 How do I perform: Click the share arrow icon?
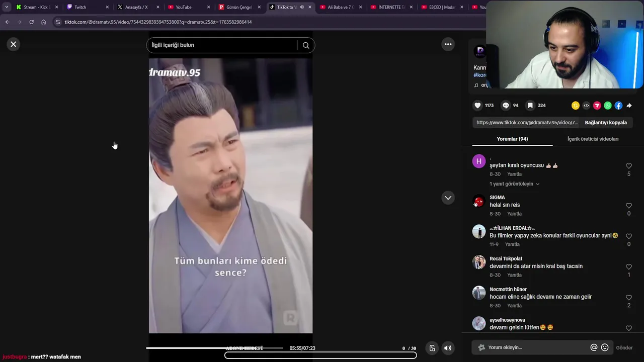pos(629,106)
